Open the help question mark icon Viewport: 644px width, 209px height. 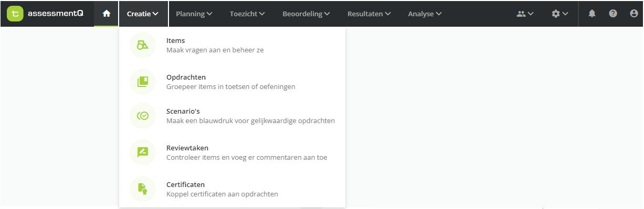[613, 14]
